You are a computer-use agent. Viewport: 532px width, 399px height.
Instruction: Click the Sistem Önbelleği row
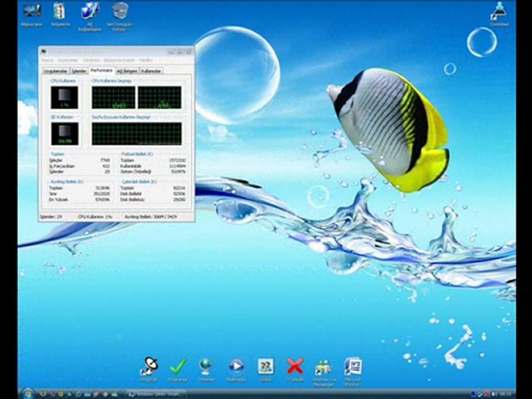pyautogui.click(x=153, y=172)
